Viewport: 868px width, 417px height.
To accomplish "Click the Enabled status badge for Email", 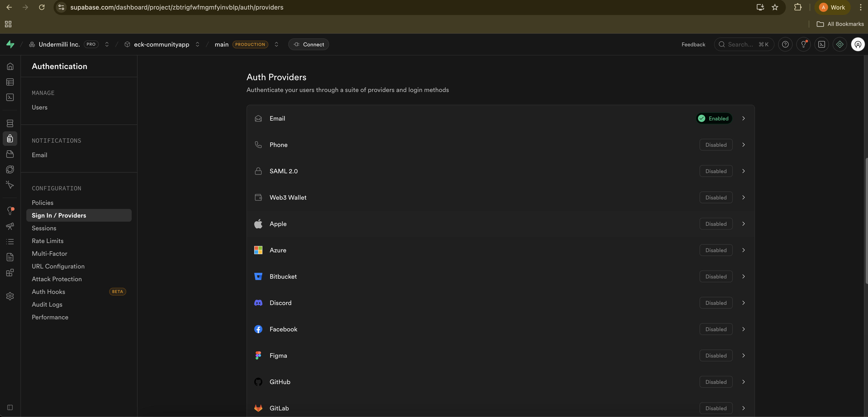I will pyautogui.click(x=714, y=118).
